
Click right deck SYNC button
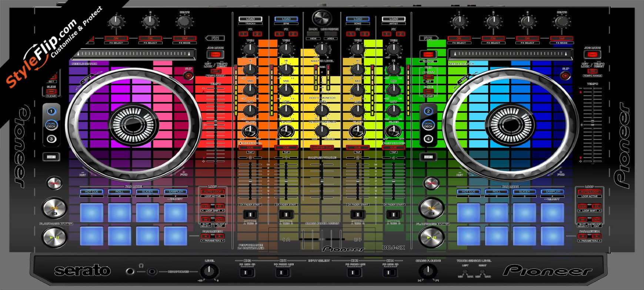(431, 183)
